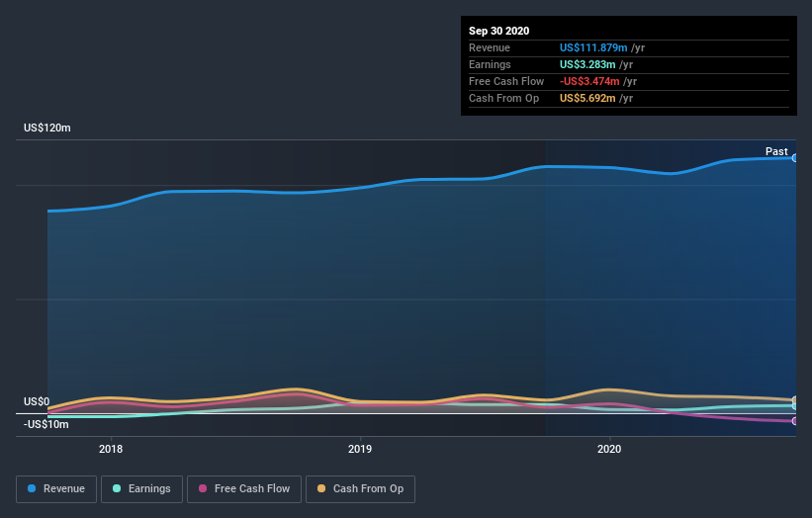Click the US$111.879m revenue value
The image size is (812, 518).
(593, 47)
